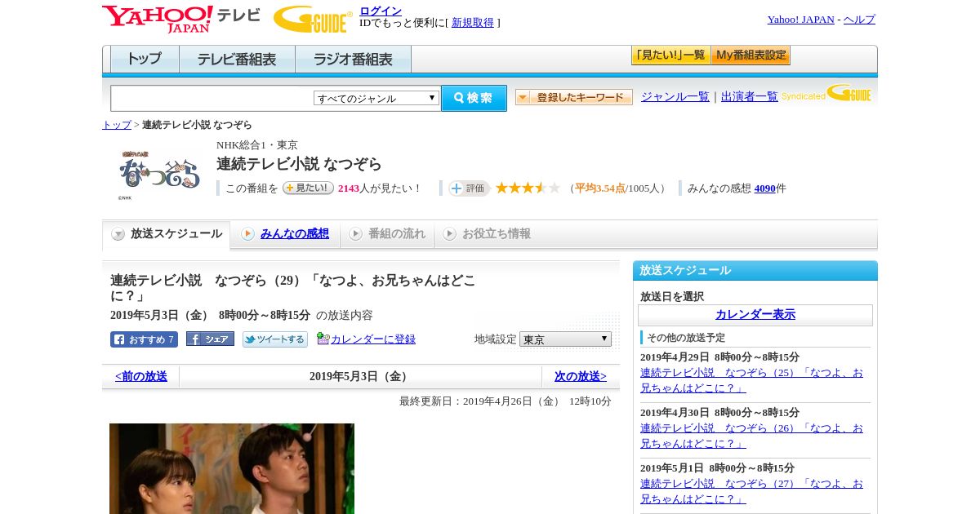Click the 「見たい!」一覧 button
Image resolution: width=980 pixels, height=514 pixels.
point(670,55)
